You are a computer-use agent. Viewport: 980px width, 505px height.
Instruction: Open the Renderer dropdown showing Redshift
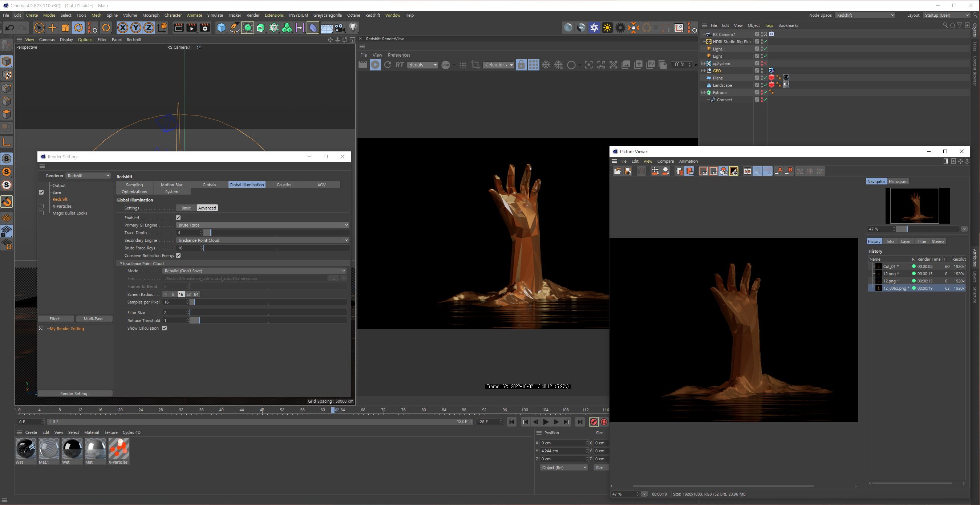tap(88, 176)
